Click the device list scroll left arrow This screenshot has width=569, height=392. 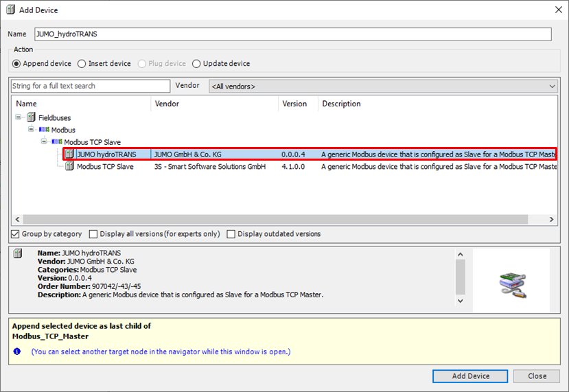pyautogui.click(x=17, y=219)
